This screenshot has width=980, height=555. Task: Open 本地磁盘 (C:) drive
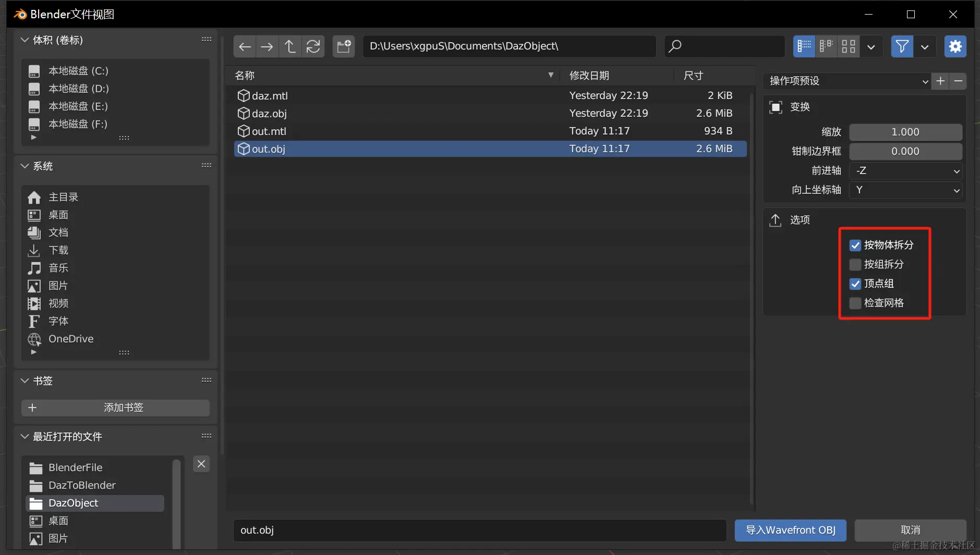click(x=115, y=71)
